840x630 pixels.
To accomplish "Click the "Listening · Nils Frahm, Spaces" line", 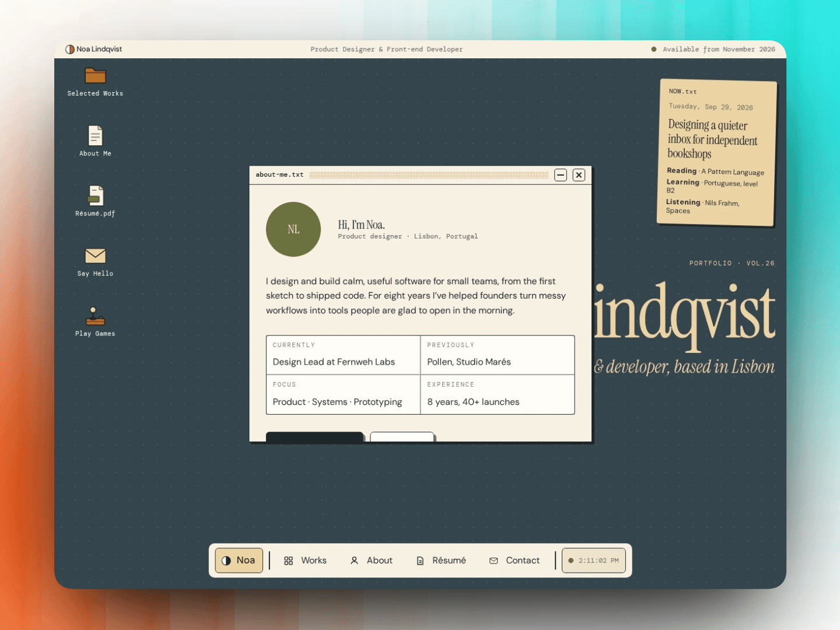I will click(703, 206).
